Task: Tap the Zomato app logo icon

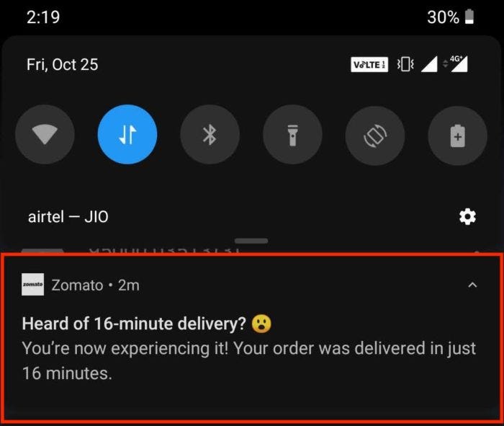Action: pos(33,285)
